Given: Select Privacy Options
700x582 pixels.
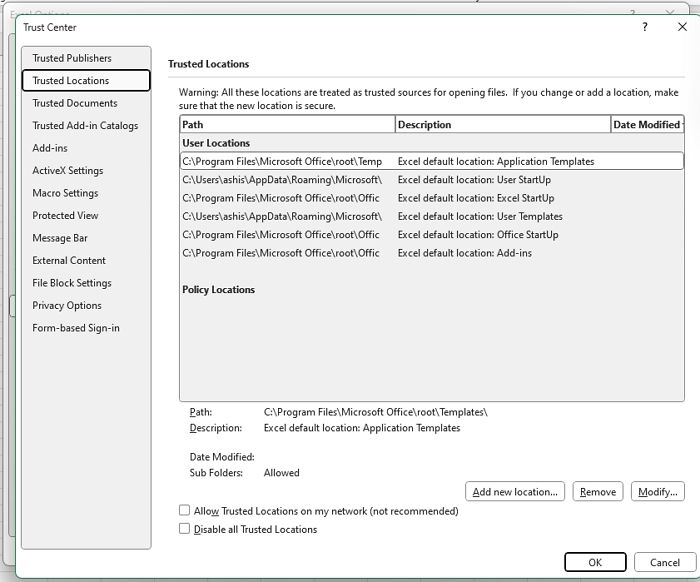Looking at the screenshot, I should click(x=86, y=305).
